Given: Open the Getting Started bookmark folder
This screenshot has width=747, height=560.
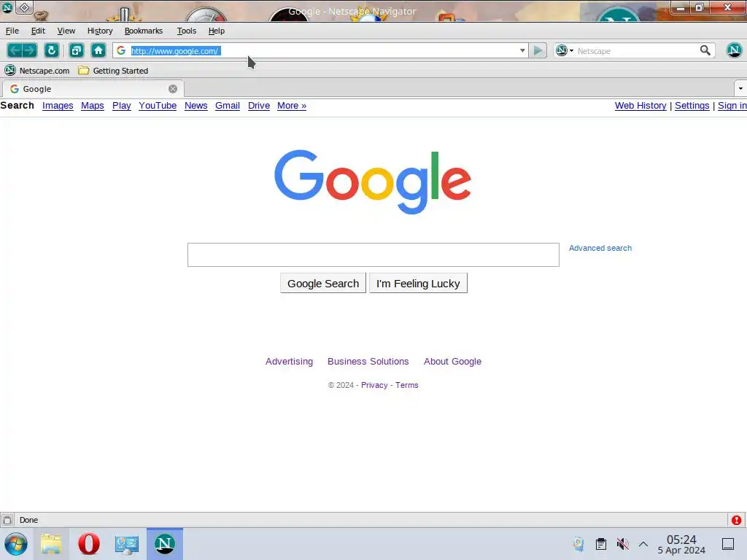Looking at the screenshot, I should coord(113,71).
